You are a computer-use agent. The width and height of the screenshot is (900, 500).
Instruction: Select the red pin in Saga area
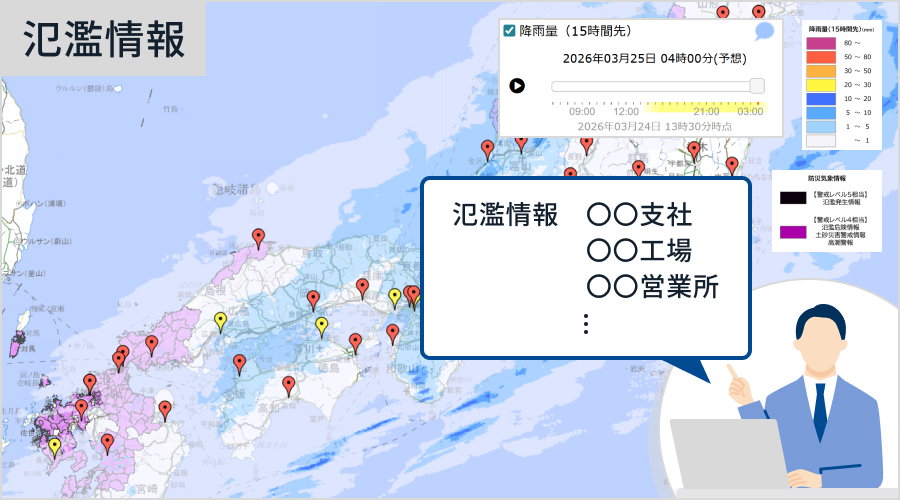82,409
